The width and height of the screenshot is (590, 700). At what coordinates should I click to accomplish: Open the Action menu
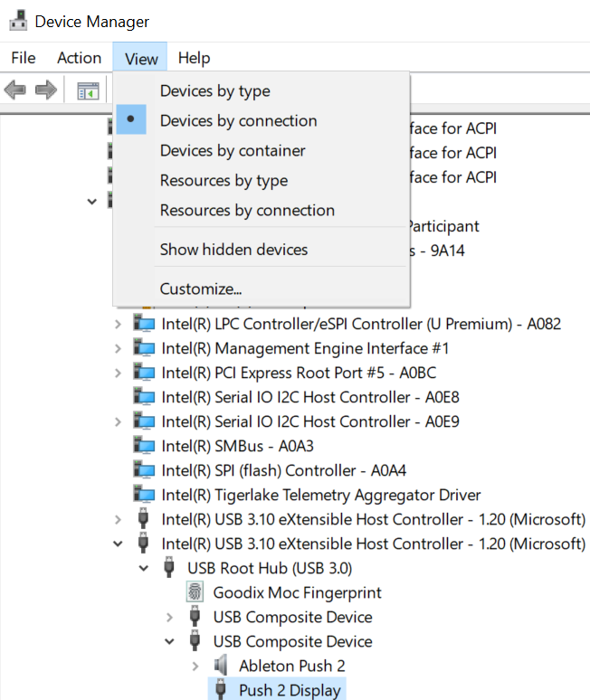79,58
